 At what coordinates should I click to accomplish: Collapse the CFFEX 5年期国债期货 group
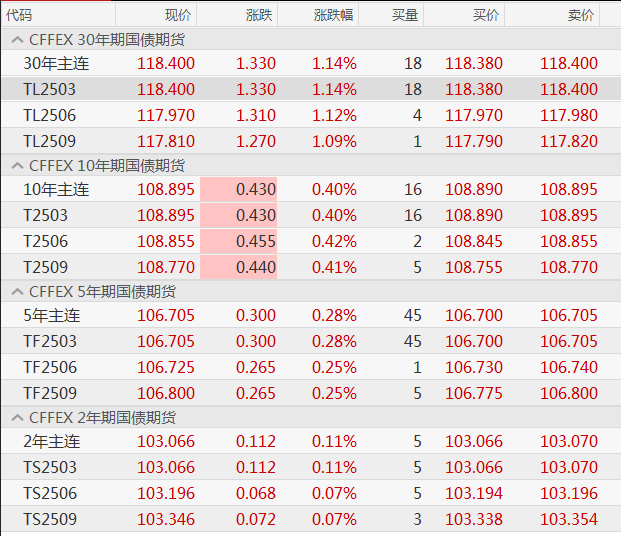coord(17,292)
